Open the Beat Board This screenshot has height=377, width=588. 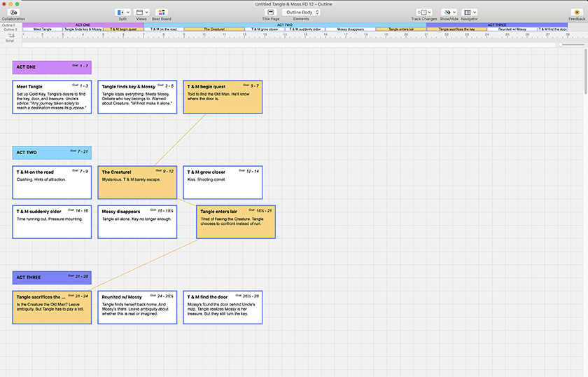162,12
